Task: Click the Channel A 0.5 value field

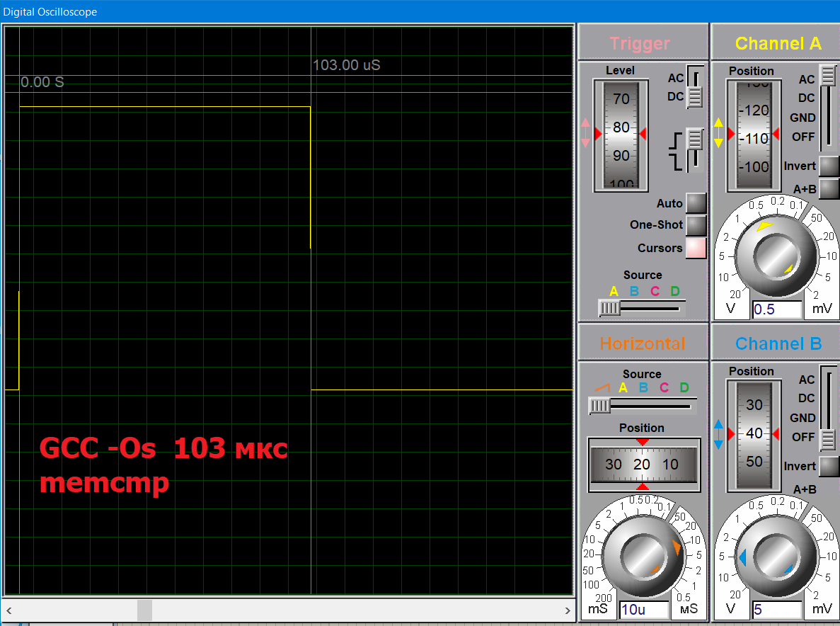Action: pos(776,309)
